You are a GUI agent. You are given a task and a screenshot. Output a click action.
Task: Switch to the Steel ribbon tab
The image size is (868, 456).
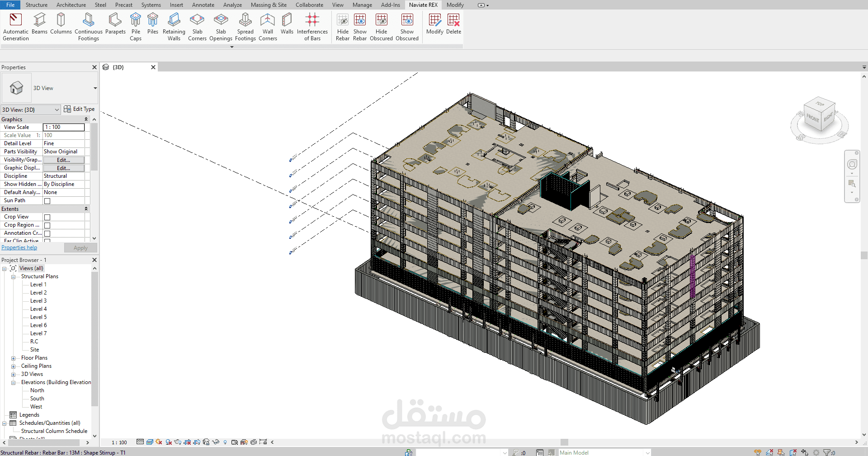100,5
